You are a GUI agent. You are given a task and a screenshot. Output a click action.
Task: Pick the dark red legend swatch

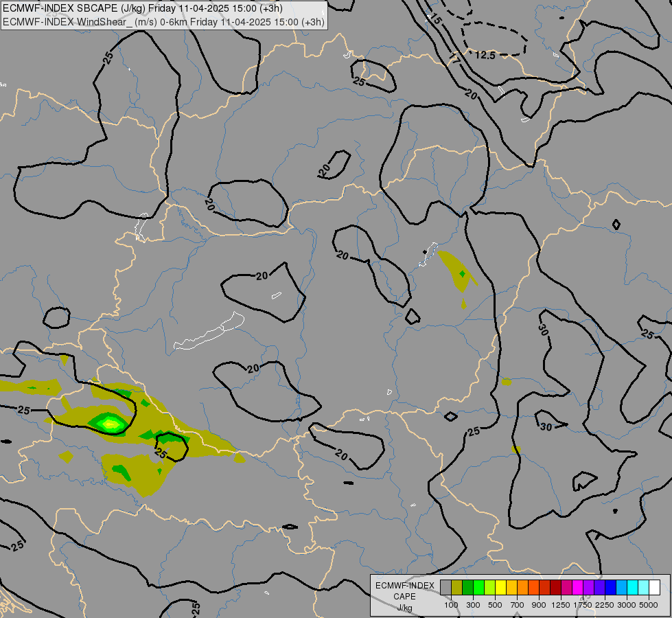click(555, 587)
